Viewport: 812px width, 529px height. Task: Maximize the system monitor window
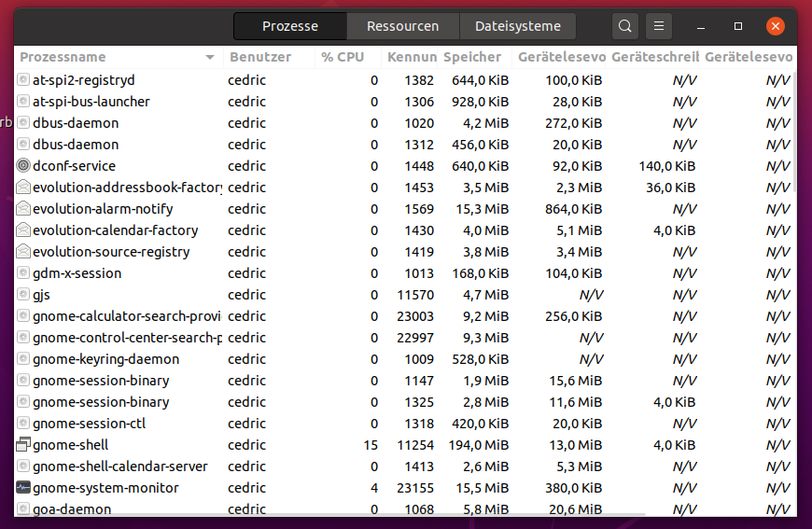738,26
